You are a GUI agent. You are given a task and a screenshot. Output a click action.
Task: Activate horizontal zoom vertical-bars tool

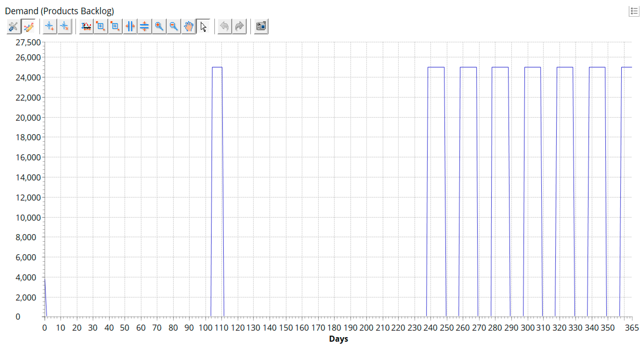pos(130,26)
